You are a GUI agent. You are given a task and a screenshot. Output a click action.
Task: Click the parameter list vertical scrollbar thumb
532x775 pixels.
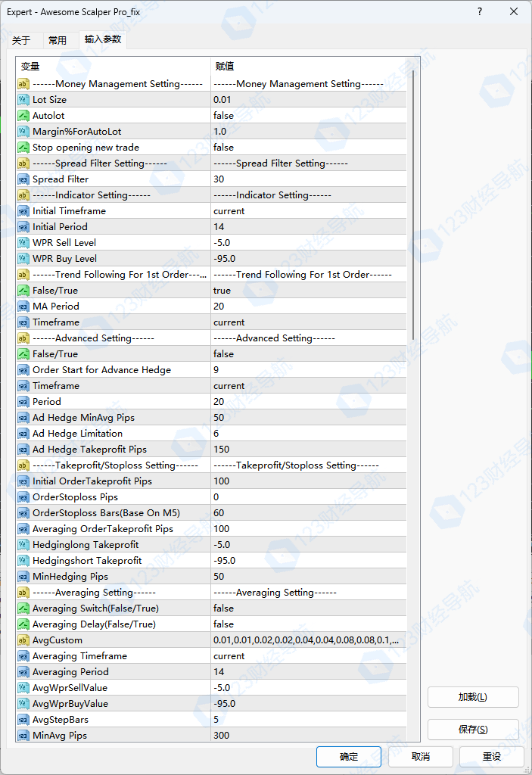(x=413, y=204)
